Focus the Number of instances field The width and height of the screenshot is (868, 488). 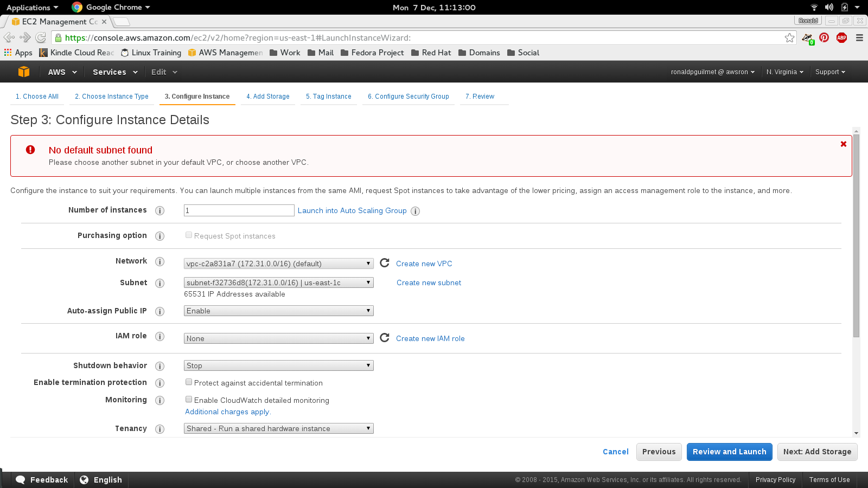pos(239,210)
